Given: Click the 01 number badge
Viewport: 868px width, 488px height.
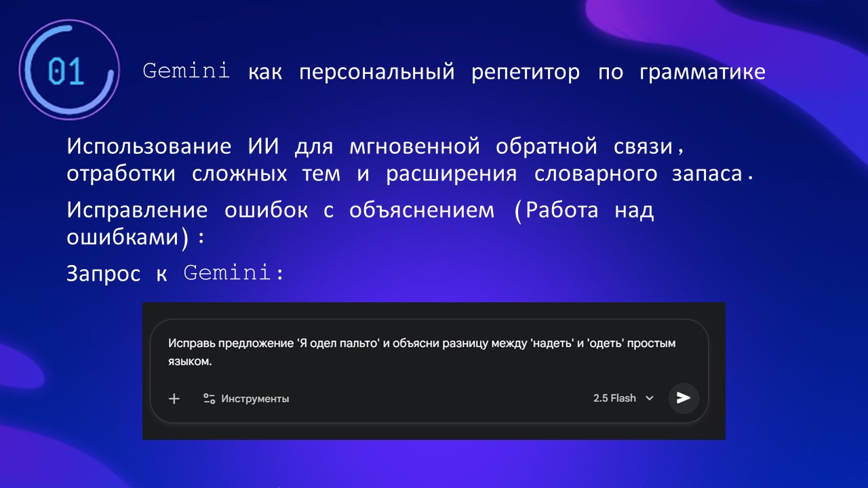Looking at the screenshot, I should pyautogui.click(x=66, y=72).
